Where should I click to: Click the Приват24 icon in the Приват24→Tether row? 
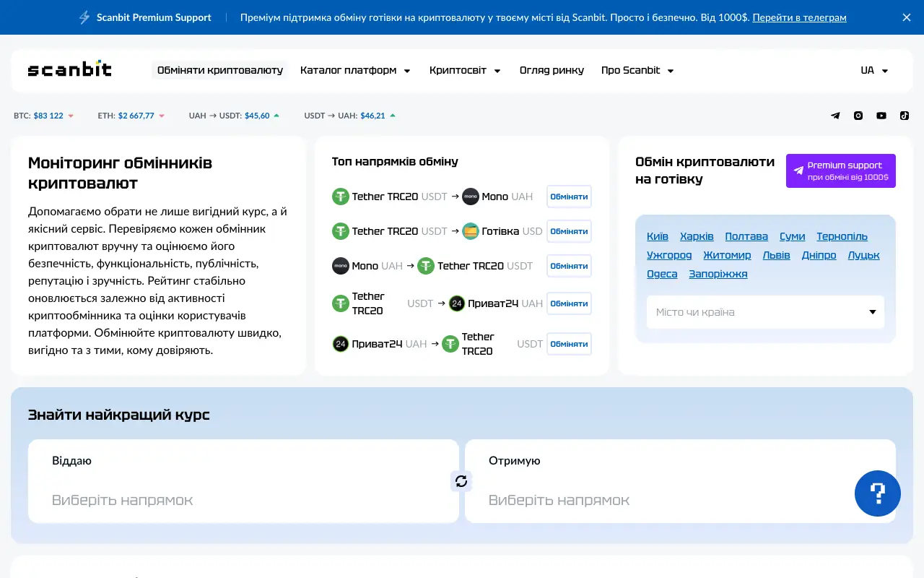[x=341, y=344]
